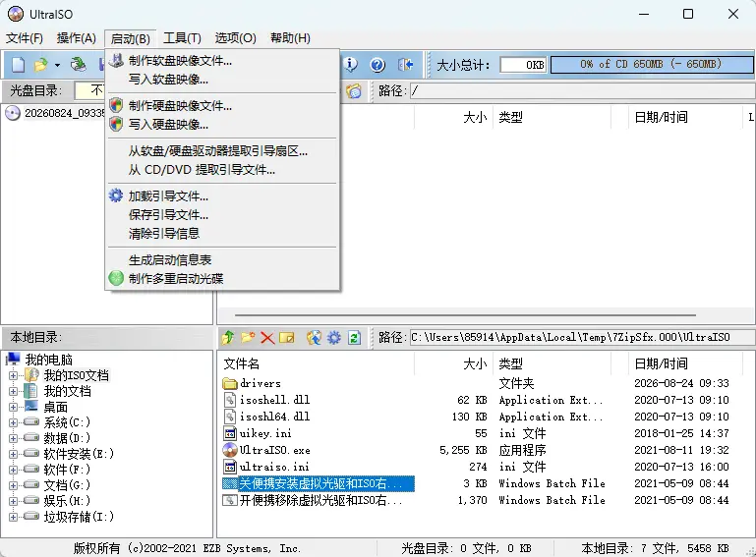756x557 pixels.
Task: Click the Exit door icon in toolbar
Action: pyautogui.click(x=405, y=64)
